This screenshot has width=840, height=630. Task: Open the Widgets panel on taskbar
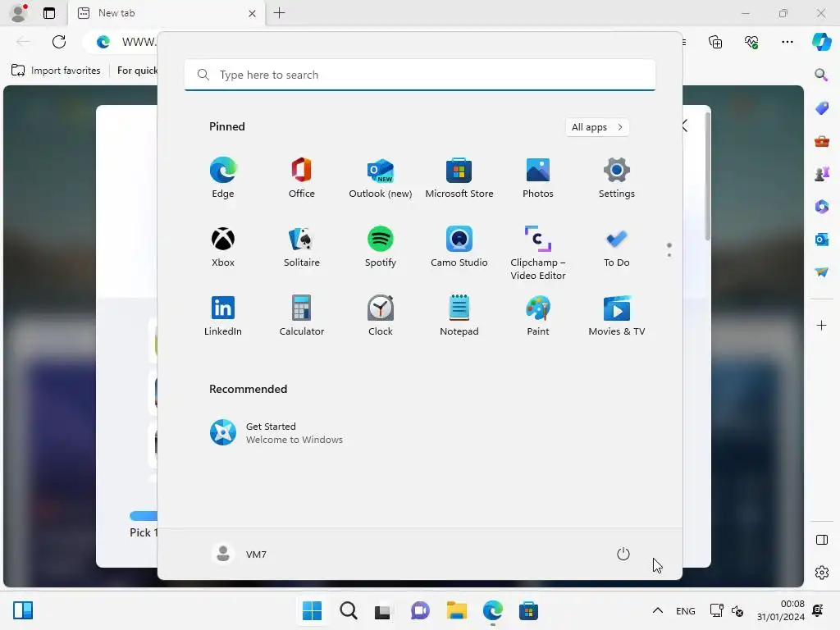23,610
